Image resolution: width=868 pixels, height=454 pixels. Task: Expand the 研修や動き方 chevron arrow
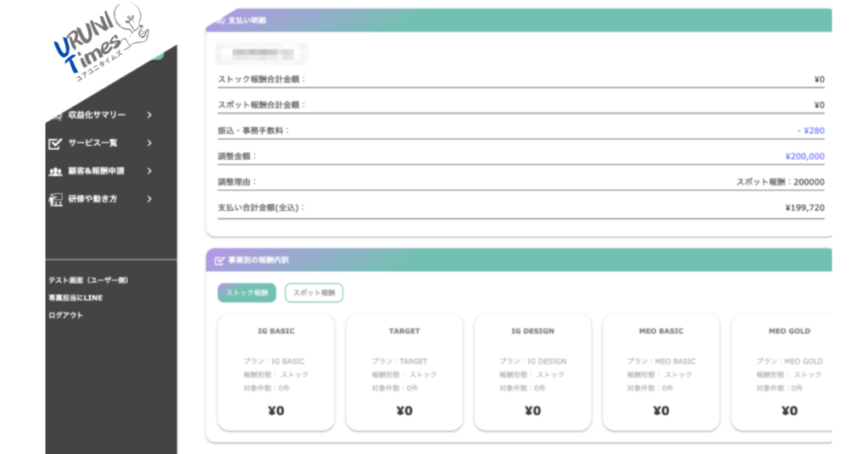click(149, 199)
